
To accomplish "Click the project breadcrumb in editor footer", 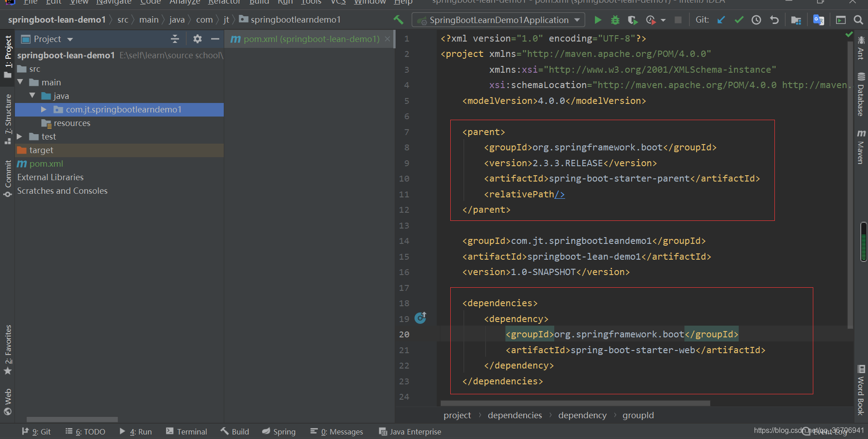I will point(457,415).
